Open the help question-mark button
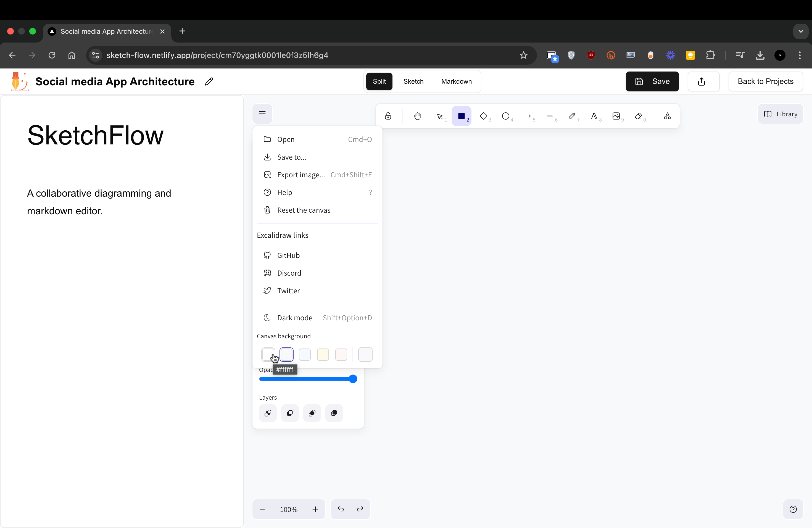 coord(793,509)
